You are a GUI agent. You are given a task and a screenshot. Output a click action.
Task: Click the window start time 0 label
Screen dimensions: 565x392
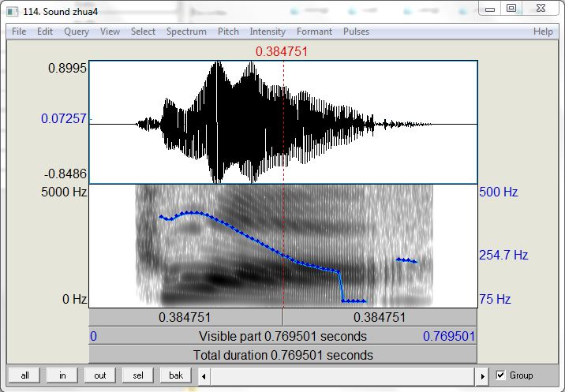93,336
